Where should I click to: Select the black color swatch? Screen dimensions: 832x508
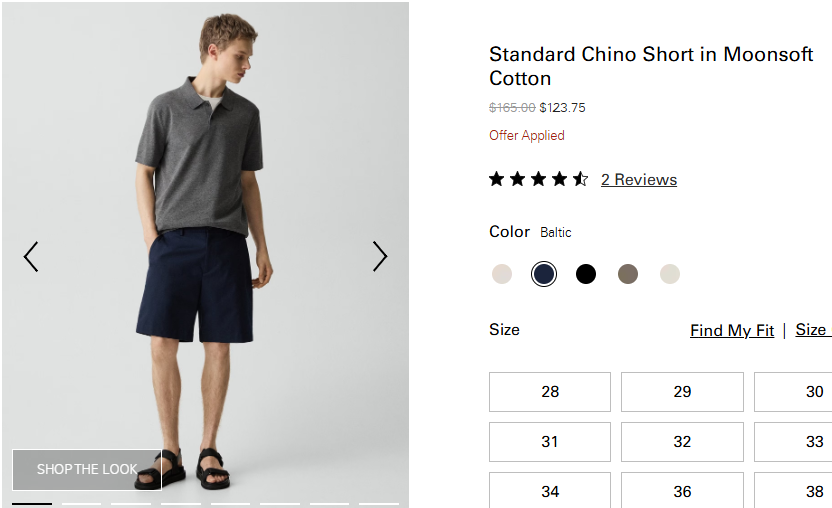click(586, 274)
